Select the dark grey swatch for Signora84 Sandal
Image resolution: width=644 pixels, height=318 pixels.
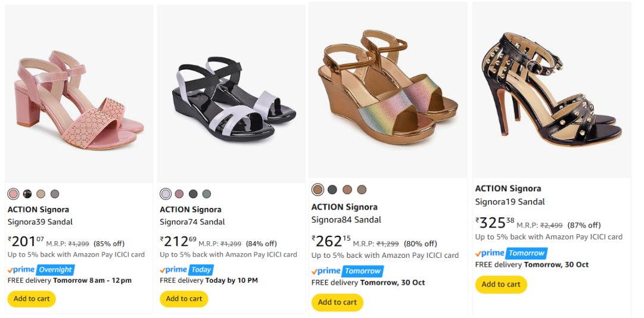[332, 190]
